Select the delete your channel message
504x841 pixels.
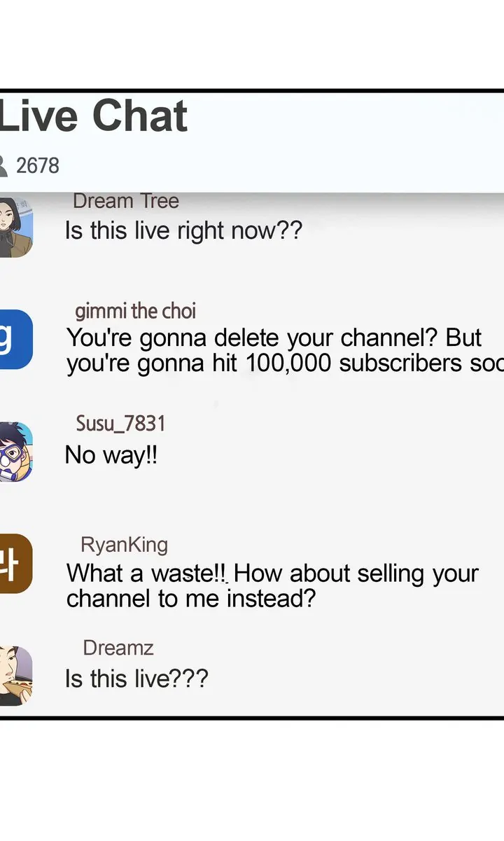[285, 351]
